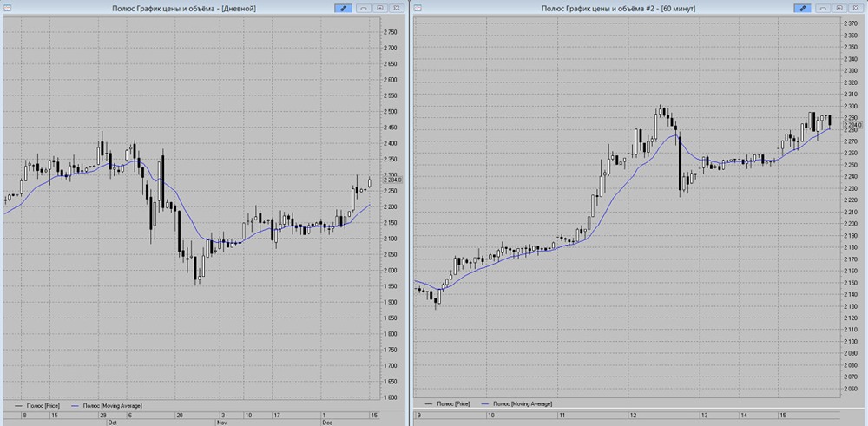The height and width of the screenshot is (426, 868).
Task: Click the 1 600 level on the daily price axis
Action: [391, 397]
